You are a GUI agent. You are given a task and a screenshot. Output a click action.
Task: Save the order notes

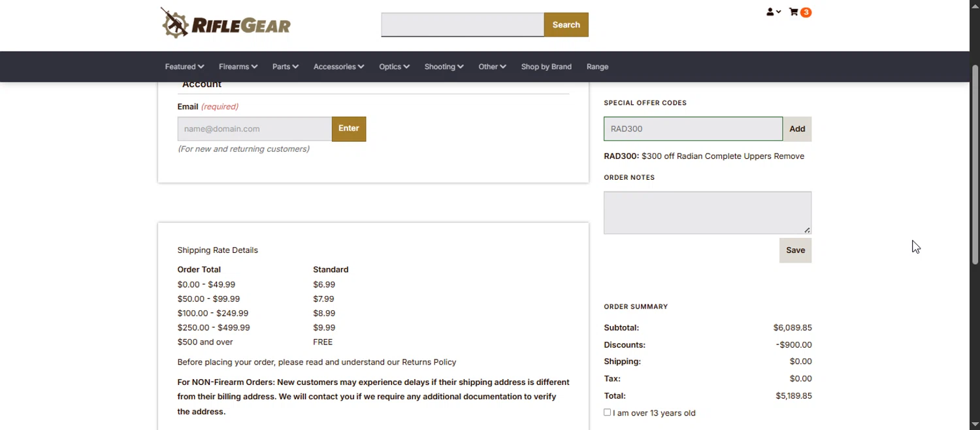(x=795, y=250)
